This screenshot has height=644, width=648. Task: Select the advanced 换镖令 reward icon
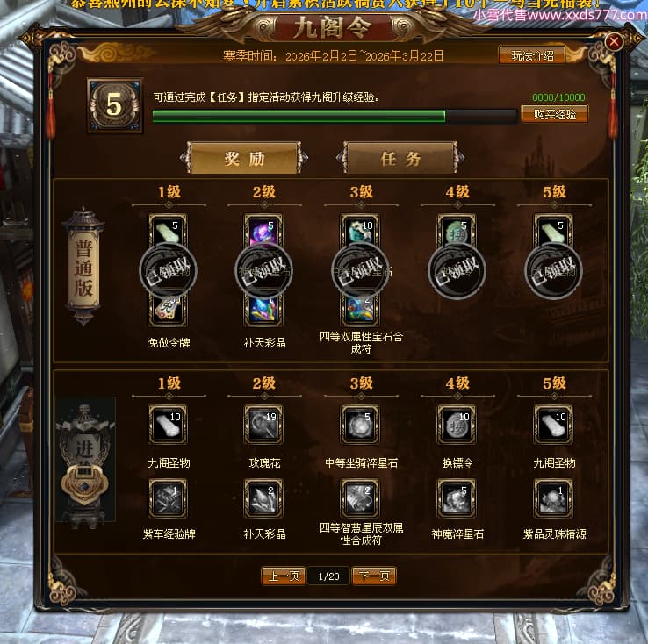457,425
